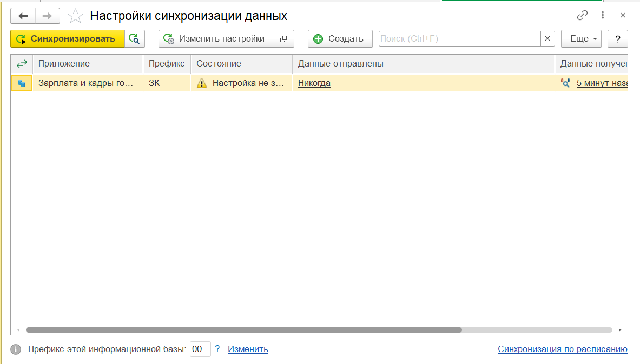Click the info icon near prefix label

tap(16, 349)
